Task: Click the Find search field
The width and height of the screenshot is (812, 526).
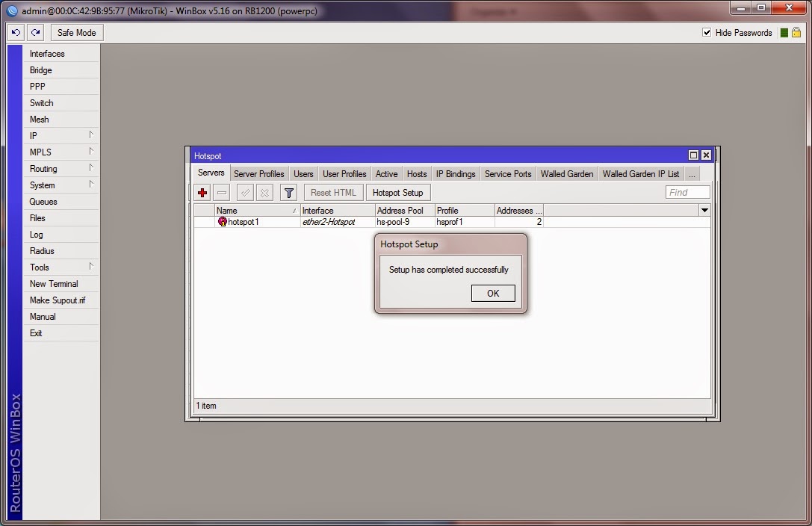Action: [x=688, y=193]
